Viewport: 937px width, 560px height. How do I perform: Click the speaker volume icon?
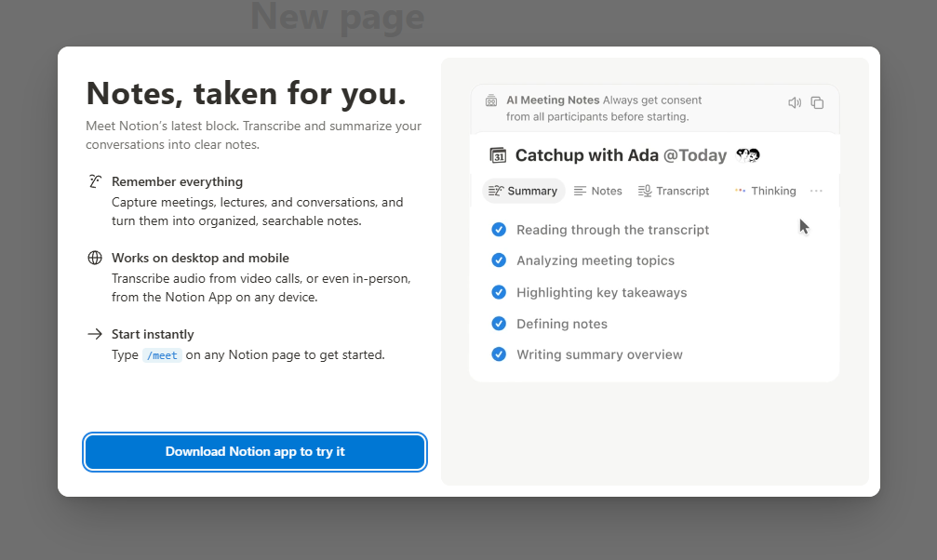pyautogui.click(x=794, y=103)
